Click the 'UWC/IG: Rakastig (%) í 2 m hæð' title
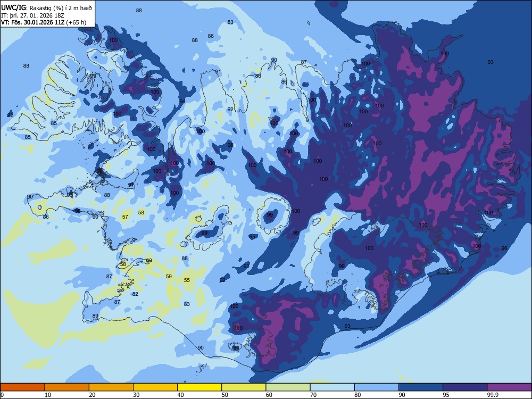This screenshot has height=399, width=532. coord(46,7)
